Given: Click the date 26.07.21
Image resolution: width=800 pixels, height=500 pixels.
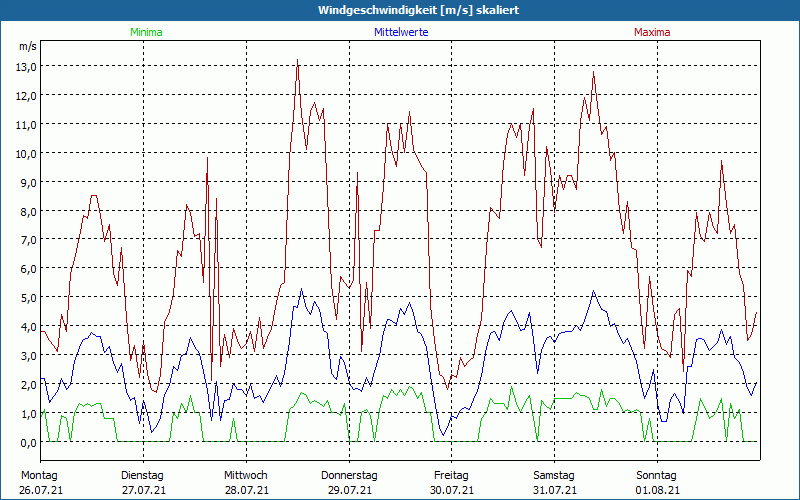Looking at the screenshot, I should click(x=41, y=490).
